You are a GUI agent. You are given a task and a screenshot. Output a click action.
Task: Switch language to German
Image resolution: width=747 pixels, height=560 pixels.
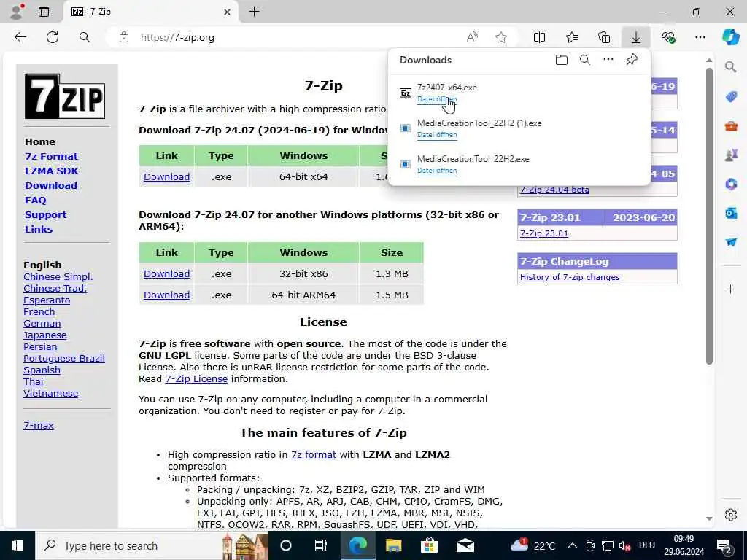pos(42,323)
